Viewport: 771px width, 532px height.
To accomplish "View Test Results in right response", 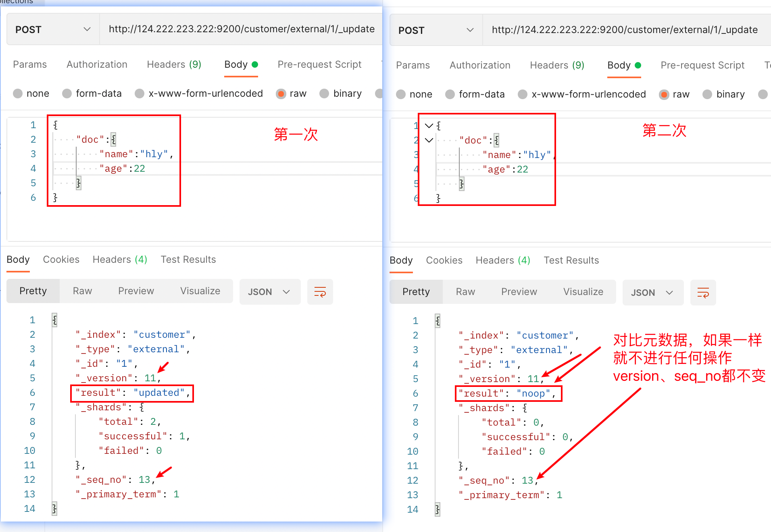I will (571, 260).
